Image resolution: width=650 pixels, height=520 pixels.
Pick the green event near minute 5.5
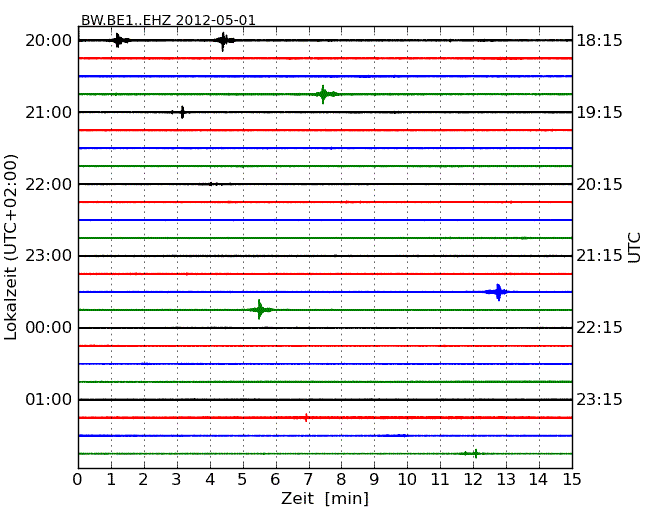260,309
